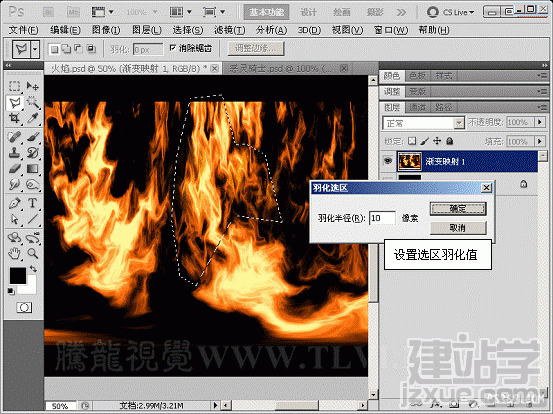This screenshot has height=414, width=553.
Task: Select the Hand tool
Action: [x=14, y=253]
